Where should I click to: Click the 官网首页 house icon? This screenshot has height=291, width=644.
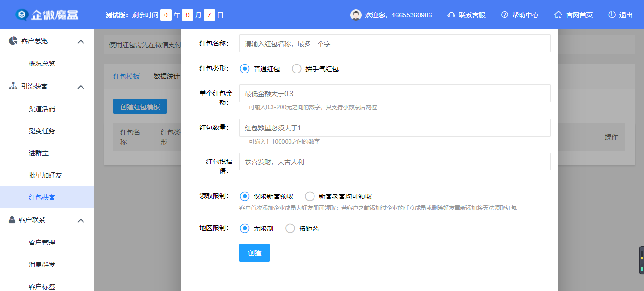click(x=559, y=15)
